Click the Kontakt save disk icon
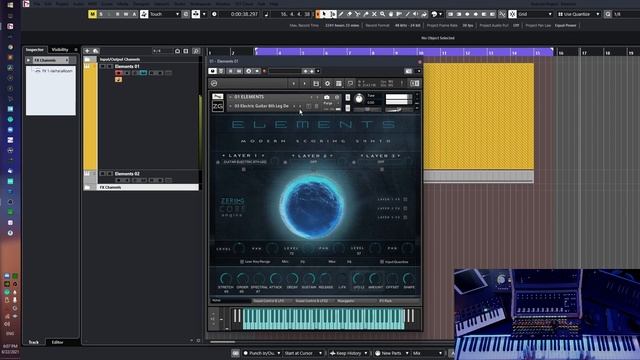640x360 pixels. [x=316, y=83]
